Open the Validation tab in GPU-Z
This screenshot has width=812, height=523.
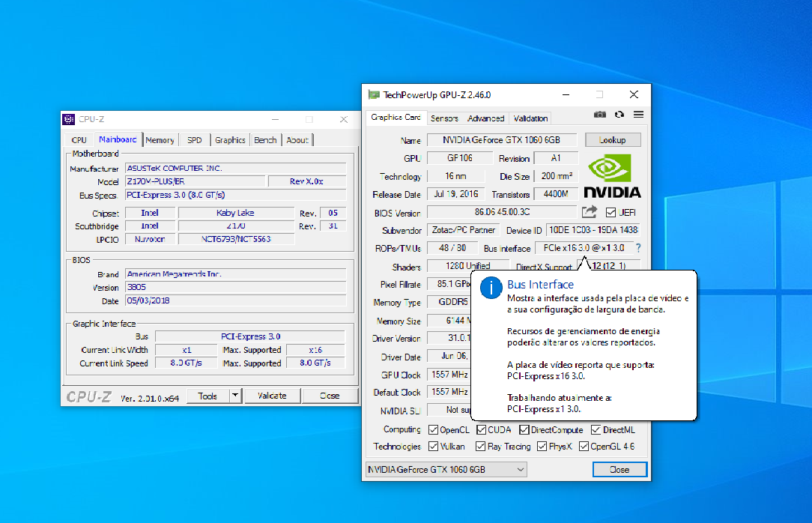click(x=531, y=118)
